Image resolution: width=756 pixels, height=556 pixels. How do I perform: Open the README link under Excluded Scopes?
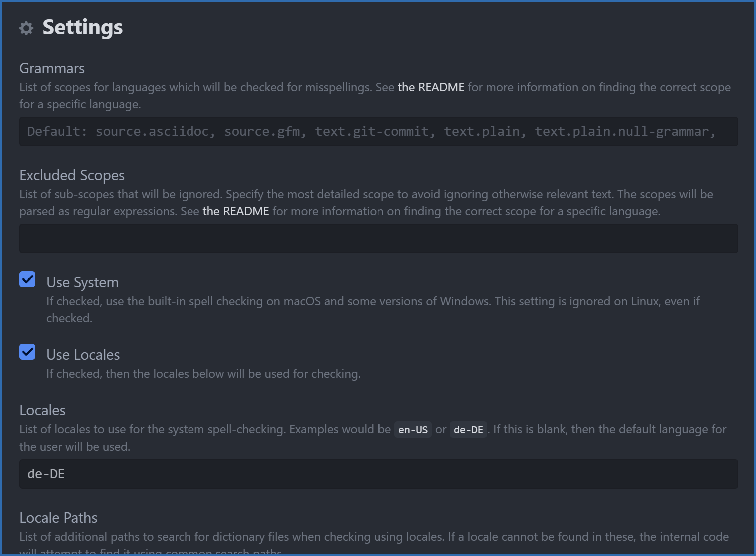point(235,211)
